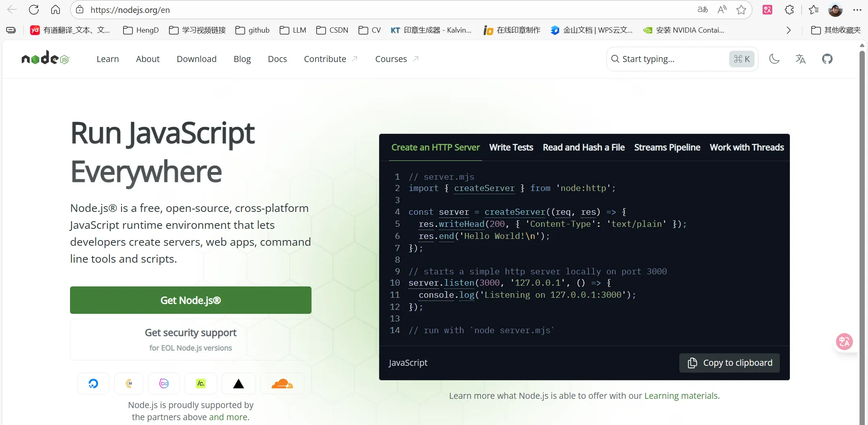Click the browser refresh icon
This screenshot has height=425, width=868.
[x=34, y=10]
